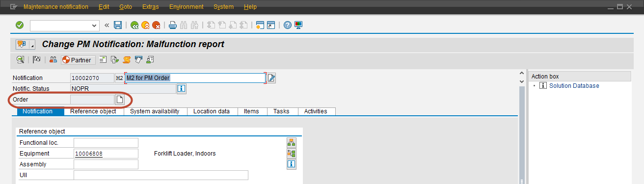
Task: Show status info icon beside NOPR
Action: (x=182, y=89)
